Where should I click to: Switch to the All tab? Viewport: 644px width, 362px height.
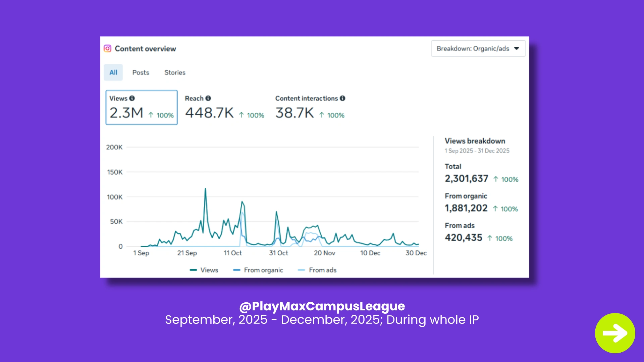click(113, 72)
